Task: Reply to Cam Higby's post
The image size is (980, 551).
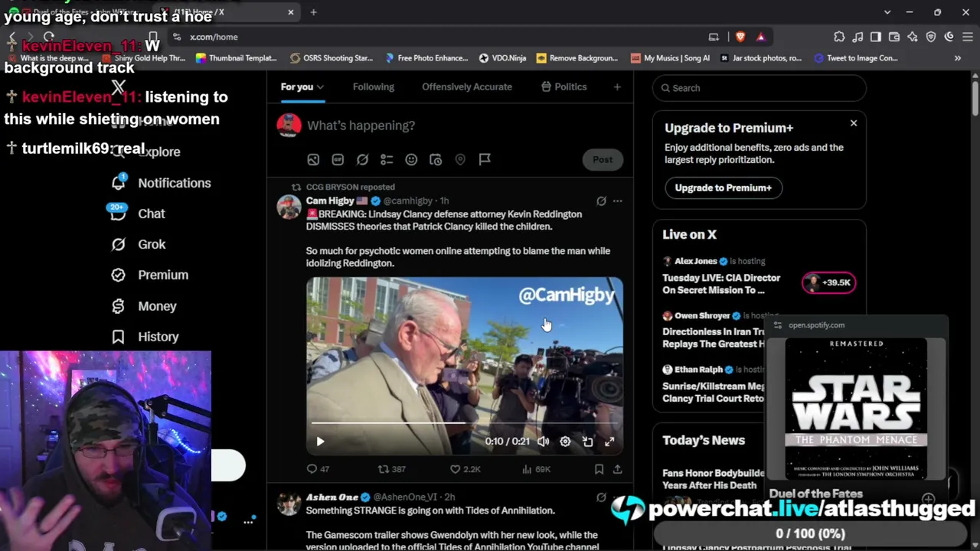Action: [312, 469]
